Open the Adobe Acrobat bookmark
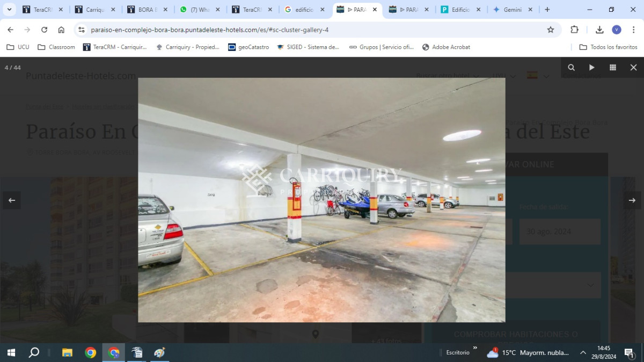Image resolution: width=644 pixels, height=362 pixels. point(447,47)
